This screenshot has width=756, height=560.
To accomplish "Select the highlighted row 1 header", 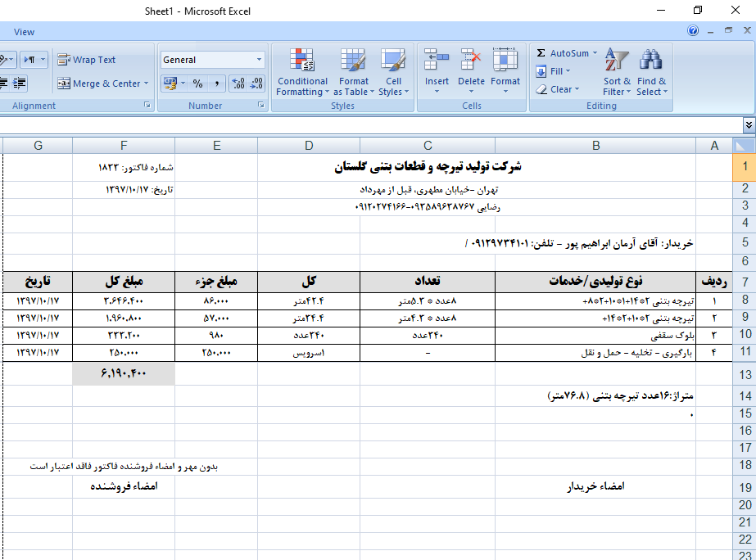I will [745, 167].
